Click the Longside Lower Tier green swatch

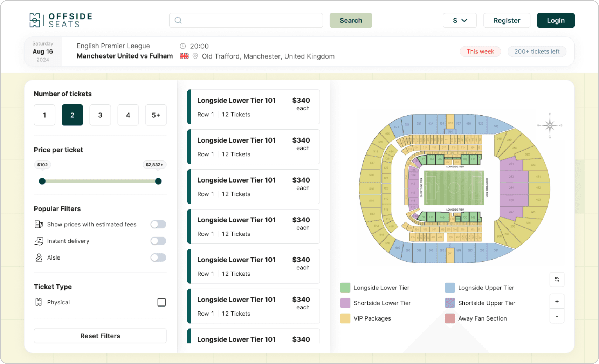pos(345,288)
